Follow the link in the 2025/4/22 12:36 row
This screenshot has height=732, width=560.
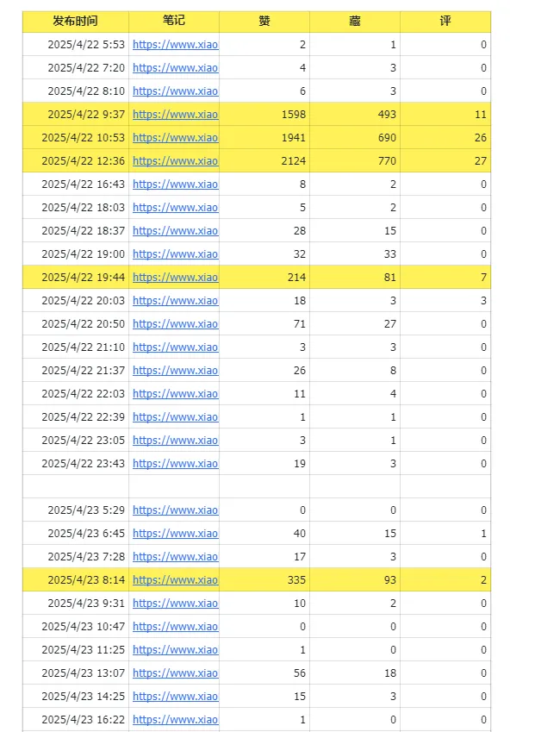tap(175, 161)
